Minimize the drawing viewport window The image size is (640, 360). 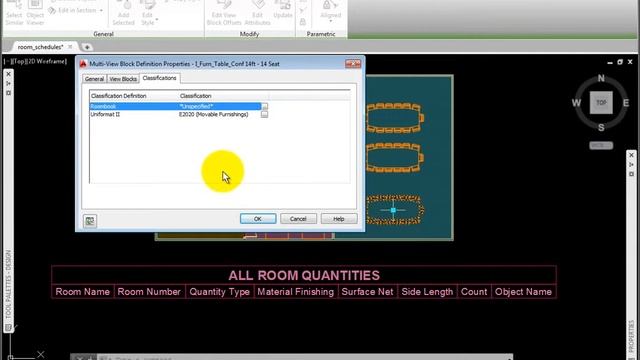tap(610, 62)
